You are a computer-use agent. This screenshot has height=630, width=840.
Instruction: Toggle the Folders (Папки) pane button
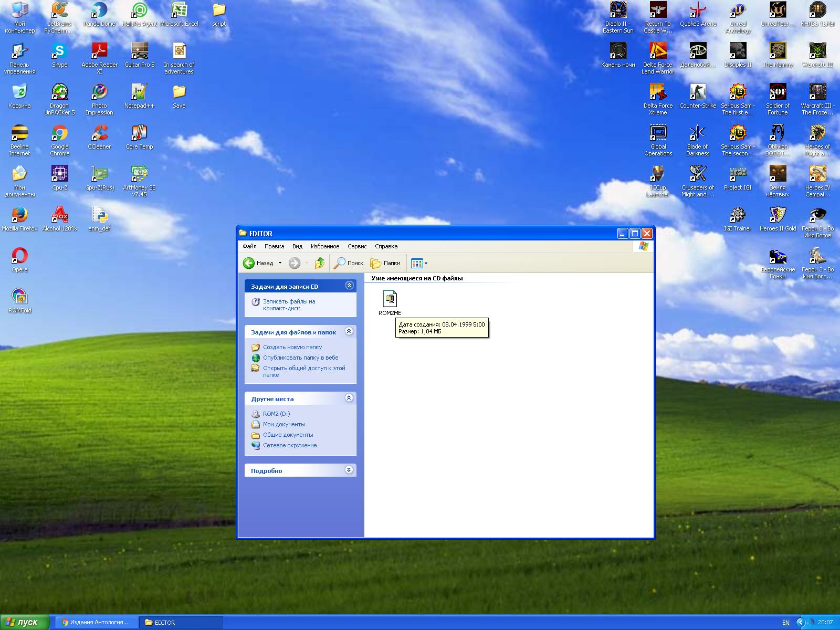(x=385, y=263)
